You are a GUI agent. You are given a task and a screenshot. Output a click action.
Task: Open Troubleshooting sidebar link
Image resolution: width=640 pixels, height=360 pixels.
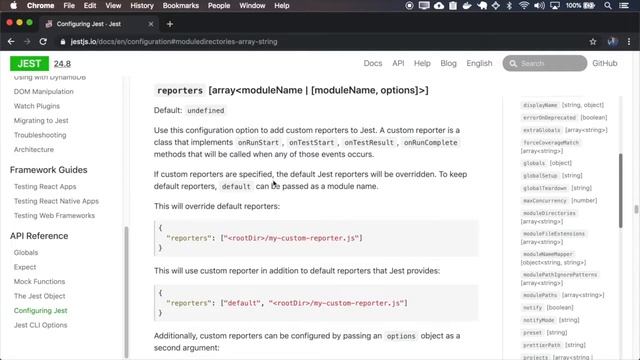[40, 135]
